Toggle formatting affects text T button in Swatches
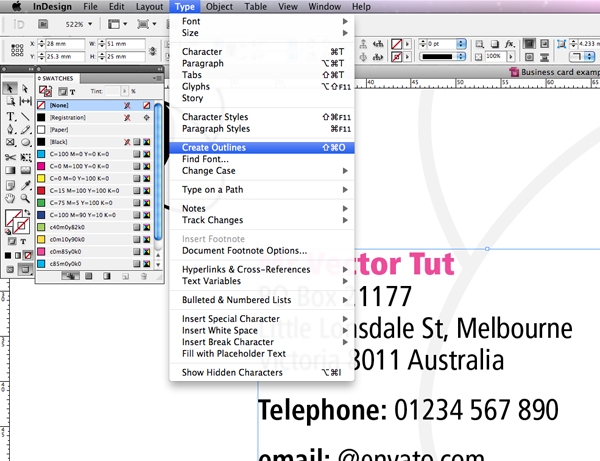Image resolution: width=600 pixels, height=461 pixels. (x=72, y=91)
